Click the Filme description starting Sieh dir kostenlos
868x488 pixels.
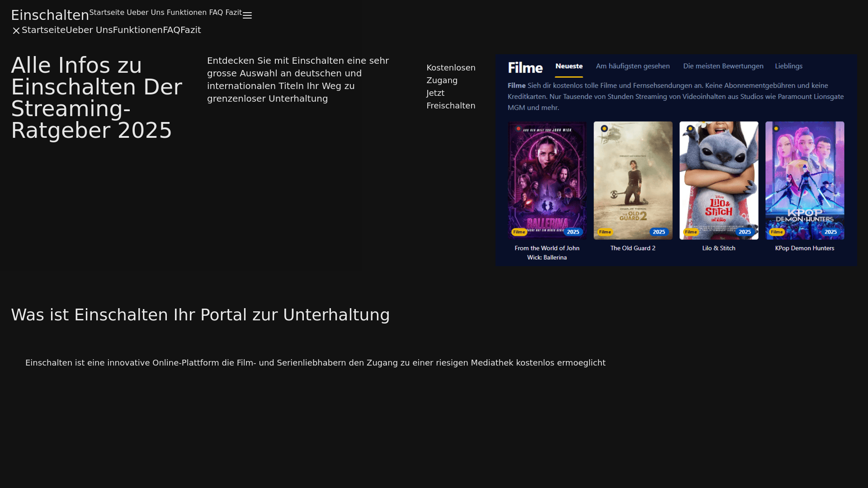676,96
